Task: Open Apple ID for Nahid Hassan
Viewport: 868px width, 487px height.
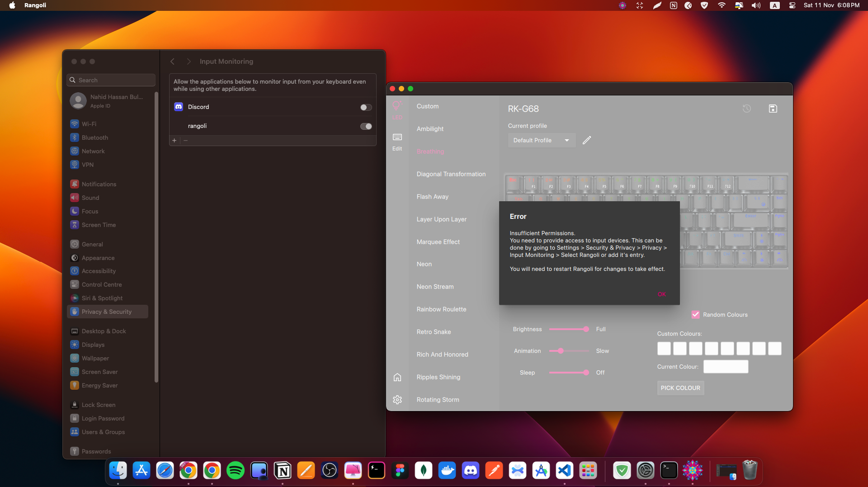Action: (x=108, y=101)
